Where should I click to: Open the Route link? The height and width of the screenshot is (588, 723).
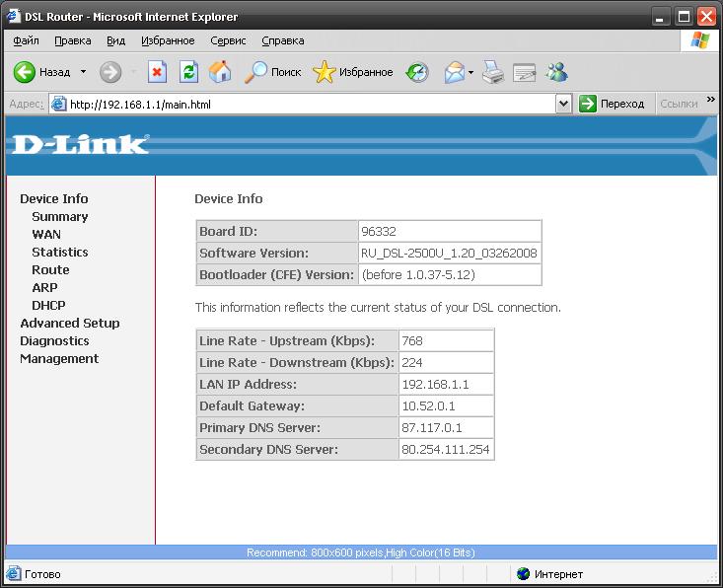50,269
